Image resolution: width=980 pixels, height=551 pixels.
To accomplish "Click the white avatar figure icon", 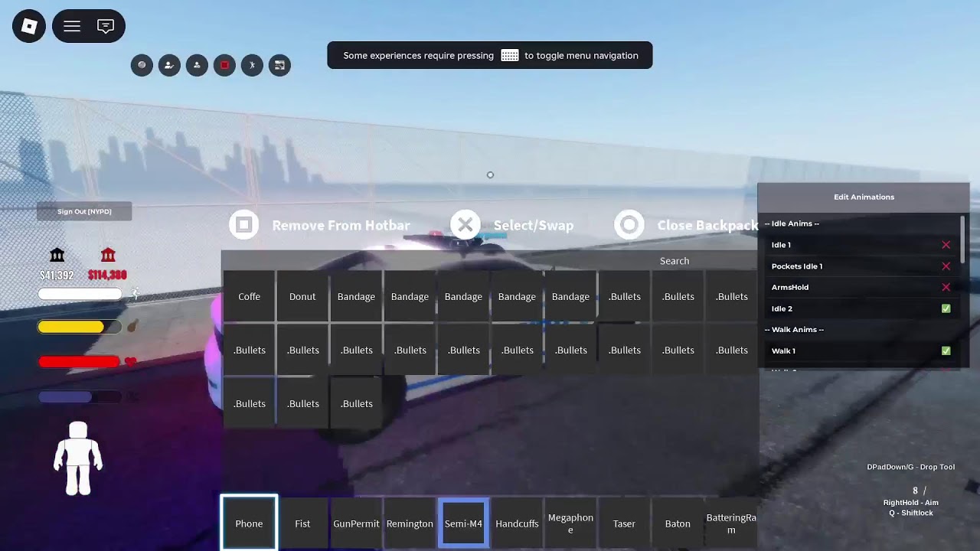I will [x=78, y=458].
